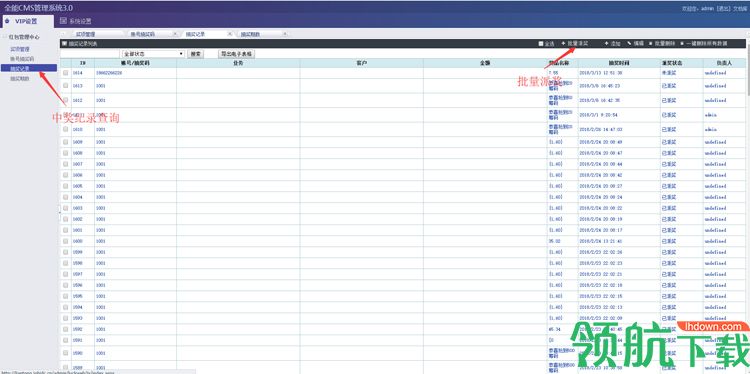The image size is (750, 374).
Task: Open 账号抽奖码 in the sidebar
Action: click(22, 58)
